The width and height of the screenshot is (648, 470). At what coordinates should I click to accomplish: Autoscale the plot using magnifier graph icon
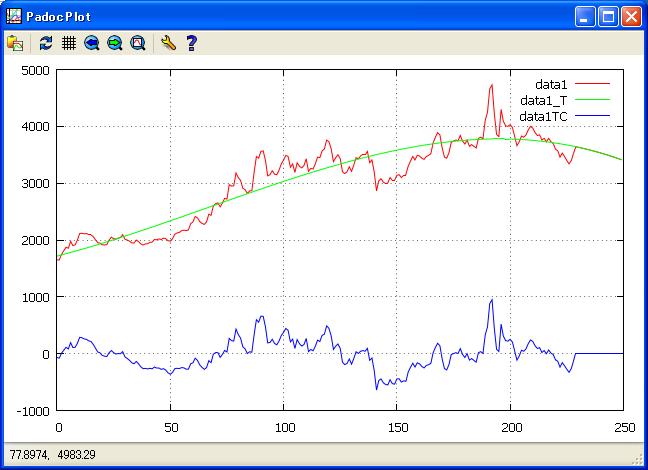pyautogui.click(x=138, y=43)
